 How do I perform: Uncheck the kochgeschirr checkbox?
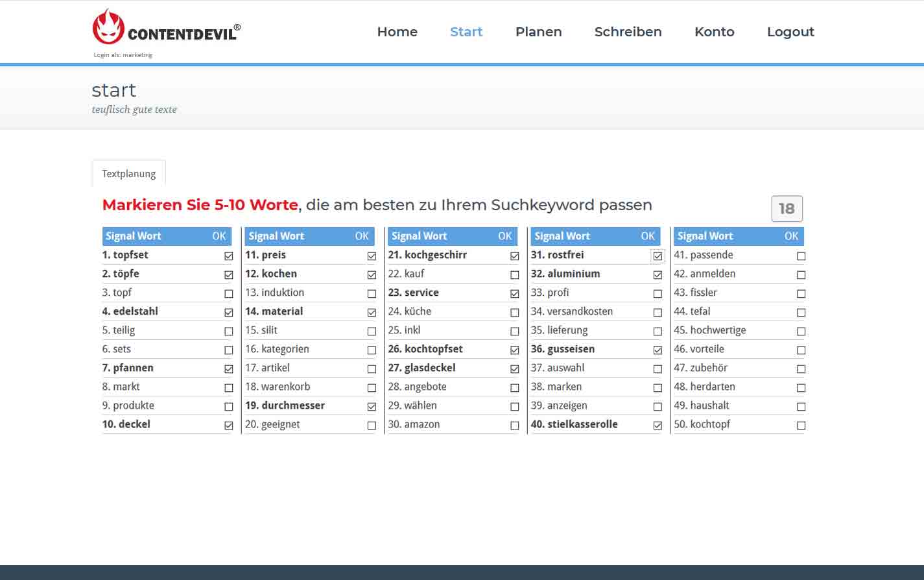pos(515,256)
